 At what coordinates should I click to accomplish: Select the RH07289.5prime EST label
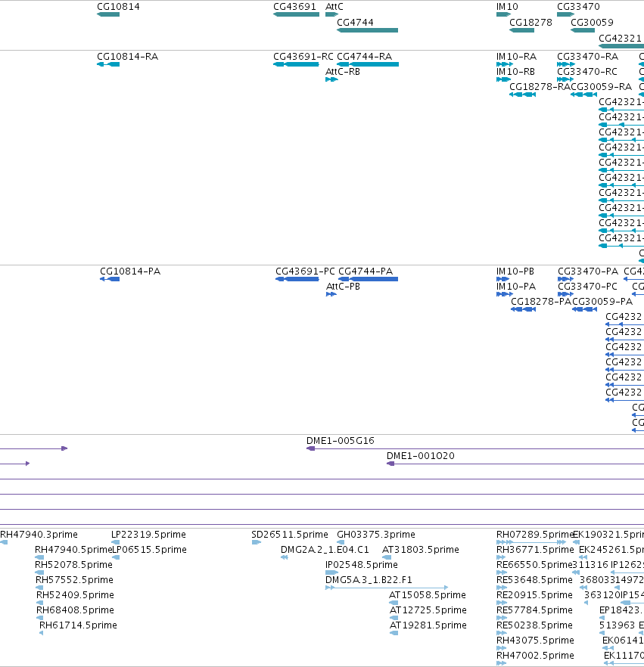(x=535, y=535)
